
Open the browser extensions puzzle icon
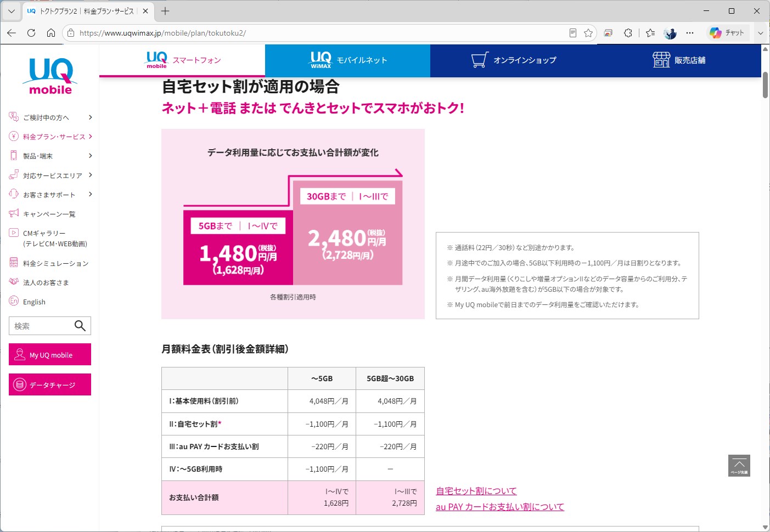click(x=628, y=33)
